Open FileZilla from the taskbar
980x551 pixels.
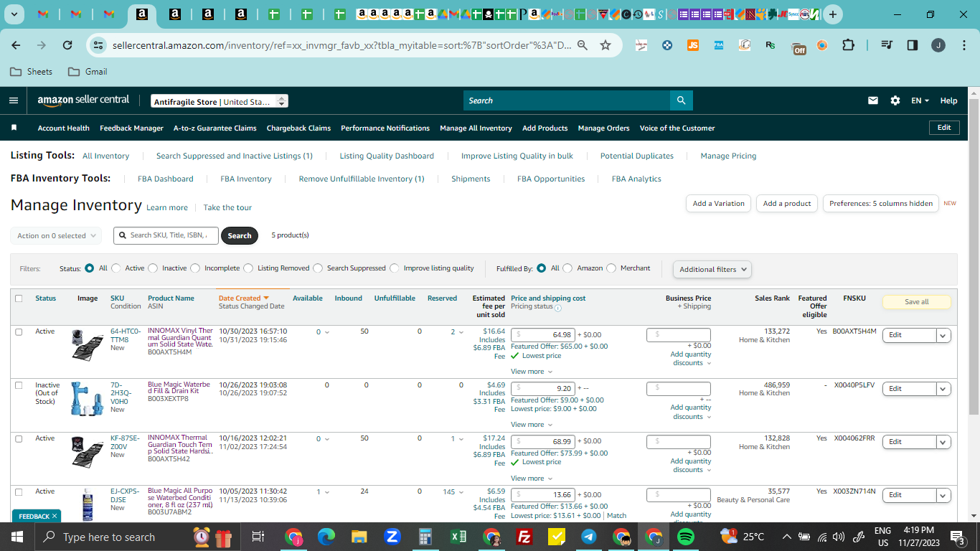click(x=524, y=537)
